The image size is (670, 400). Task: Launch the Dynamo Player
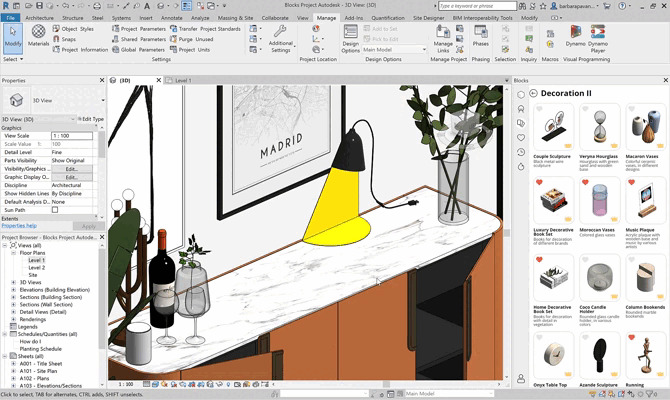pos(597,38)
